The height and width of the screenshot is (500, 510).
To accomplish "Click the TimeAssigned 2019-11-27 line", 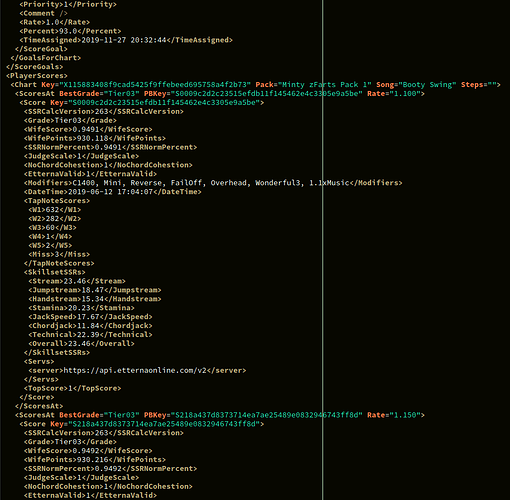I will click(126, 40).
